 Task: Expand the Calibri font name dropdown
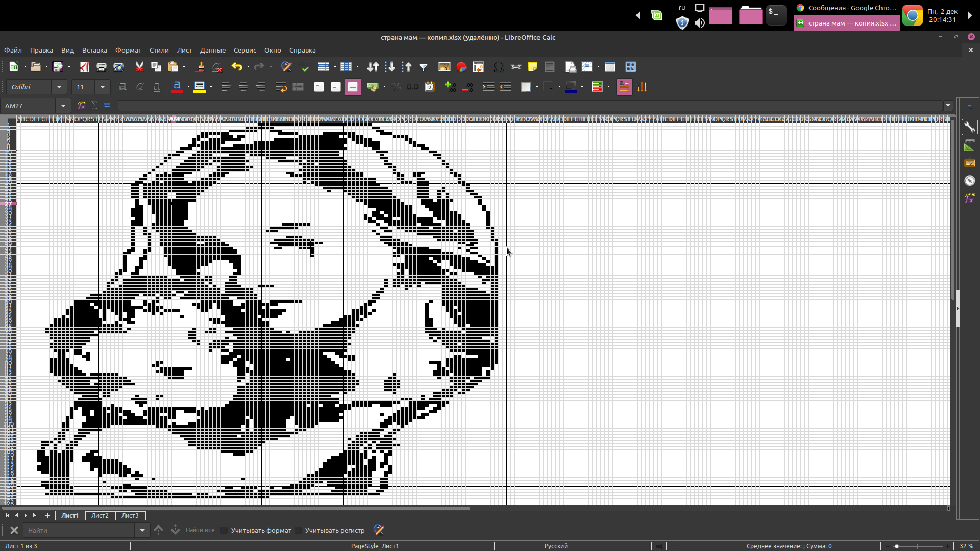(59, 87)
